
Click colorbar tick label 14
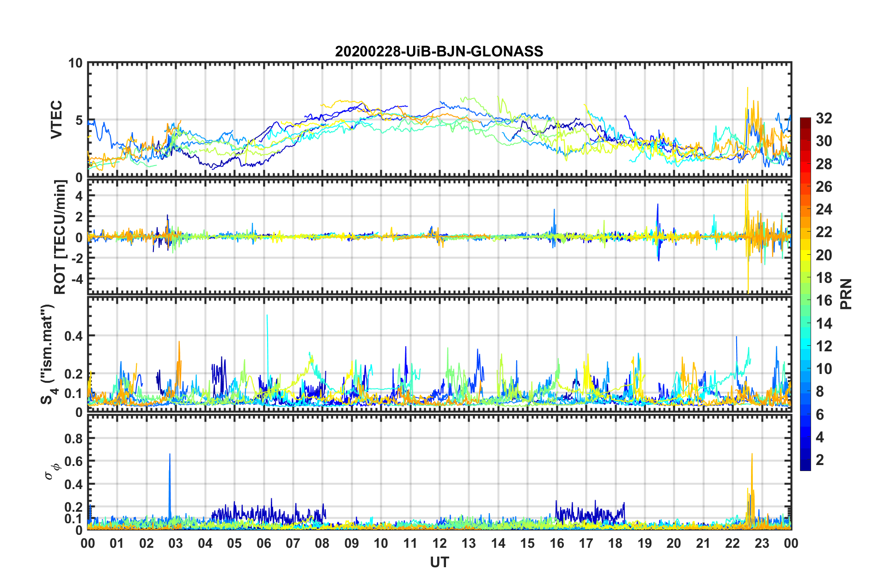pyautogui.click(x=824, y=324)
